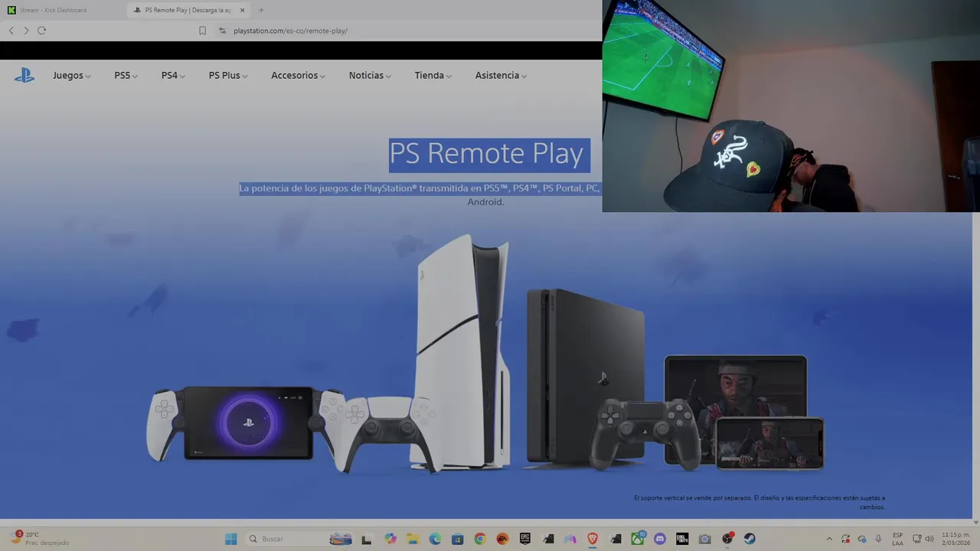The width and height of the screenshot is (980, 551).
Task: Expand the Tienda navigation menu
Action: (x=433, y=75)
